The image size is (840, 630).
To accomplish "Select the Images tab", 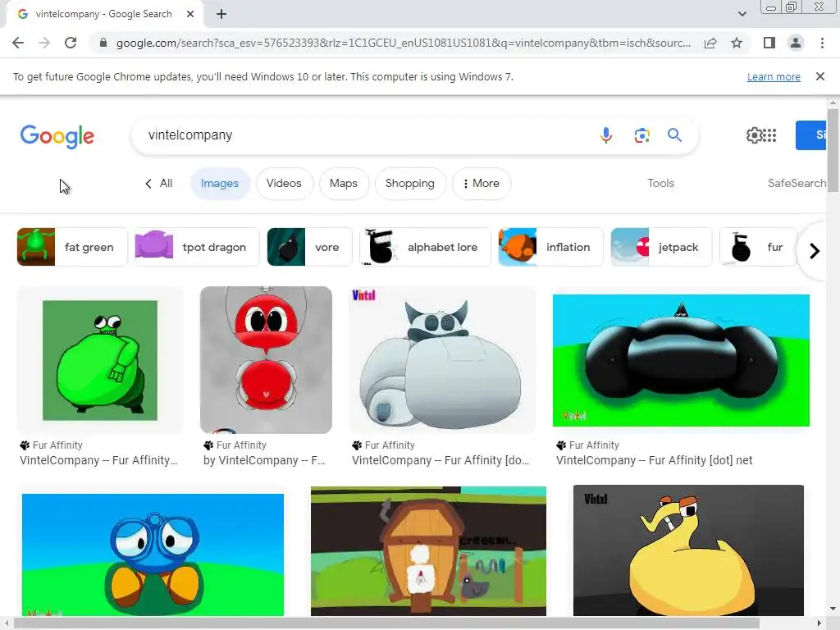I will 220,183.
